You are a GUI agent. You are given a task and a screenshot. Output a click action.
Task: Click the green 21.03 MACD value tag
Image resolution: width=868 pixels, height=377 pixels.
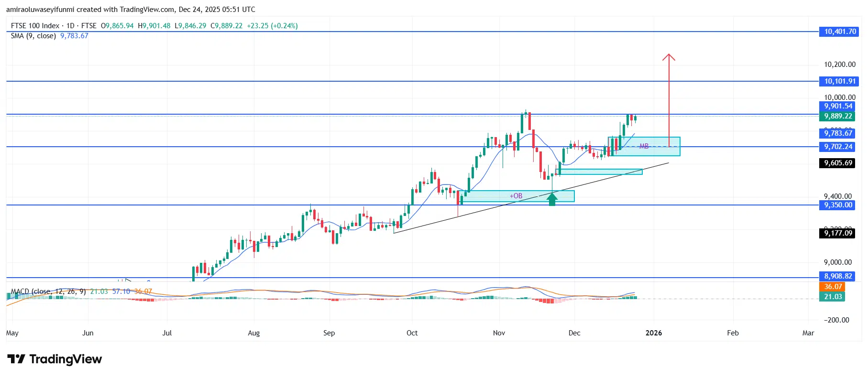[833, 297]
